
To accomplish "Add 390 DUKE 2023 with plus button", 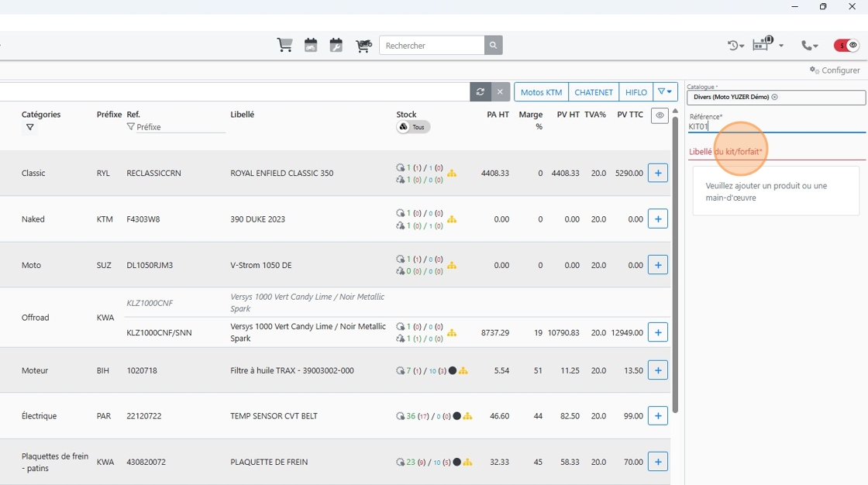I will pos(658,218).
